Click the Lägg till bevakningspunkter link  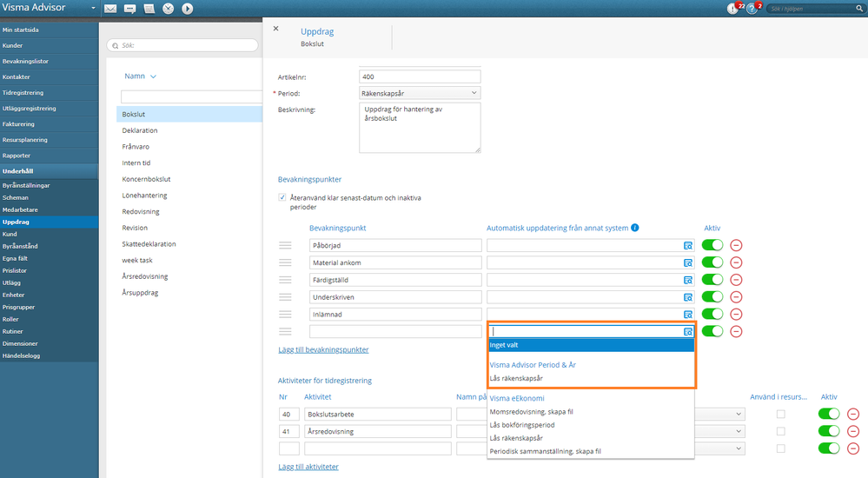[x=322, y=349]
